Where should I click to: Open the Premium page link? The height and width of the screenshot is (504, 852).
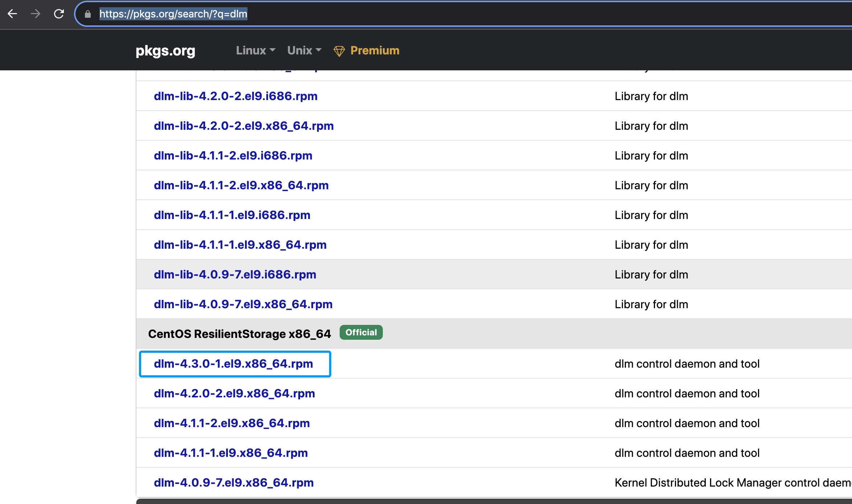(374, 50)
